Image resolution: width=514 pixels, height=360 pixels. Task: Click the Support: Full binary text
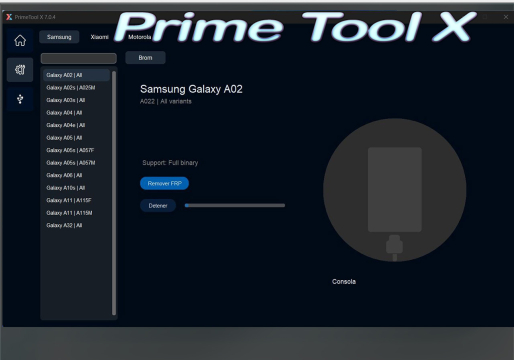[x=170, y=163]
